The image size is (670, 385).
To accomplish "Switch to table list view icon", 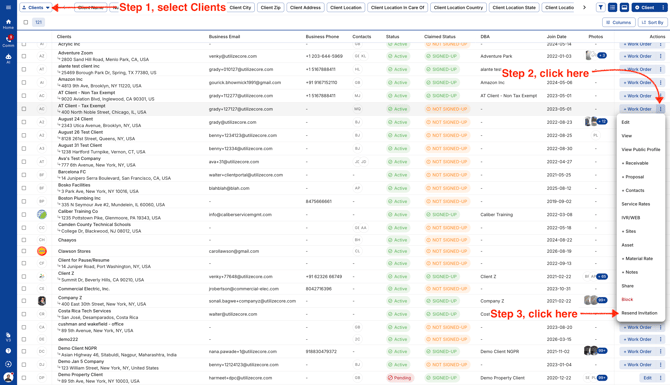I will tap(612, 7).
